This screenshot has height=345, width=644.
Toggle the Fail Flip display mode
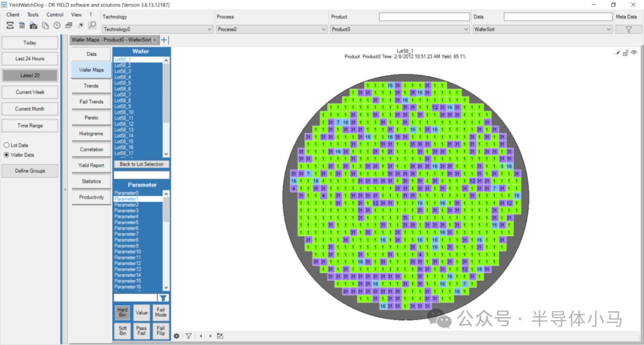pyautogui.click(x=160, y=331)
